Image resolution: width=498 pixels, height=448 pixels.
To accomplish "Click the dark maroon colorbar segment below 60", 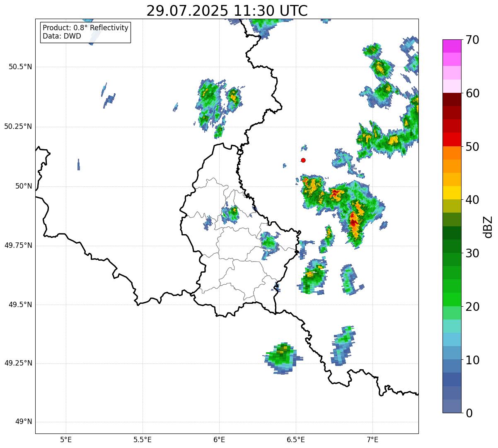I will click(452, 99).
